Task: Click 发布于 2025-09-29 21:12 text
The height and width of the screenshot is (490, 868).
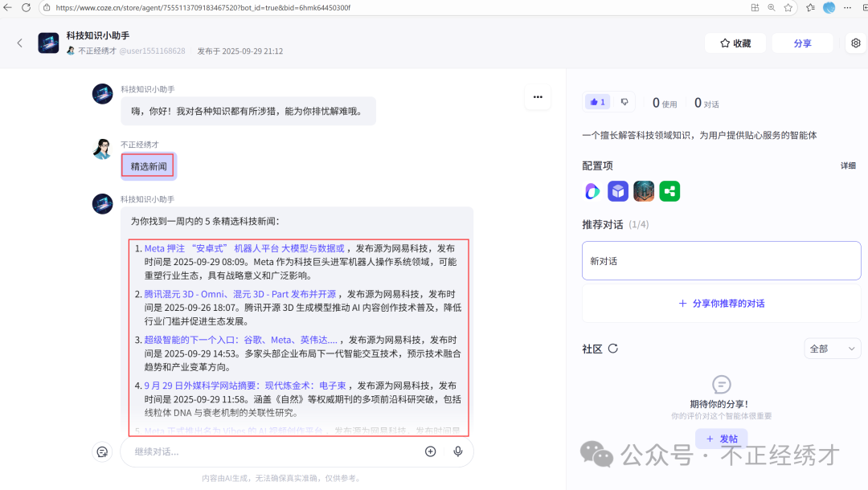Action: click(x=240, y=51)
